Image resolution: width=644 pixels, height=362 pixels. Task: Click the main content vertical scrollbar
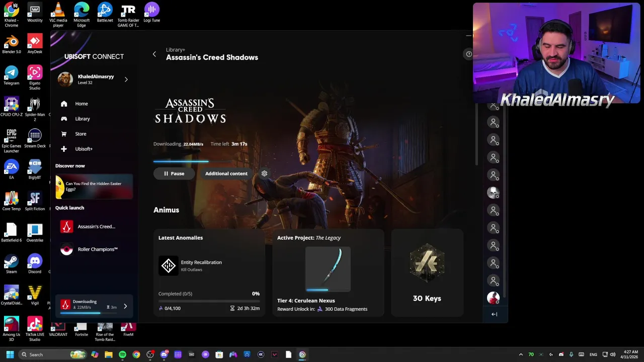coord(476,134)
